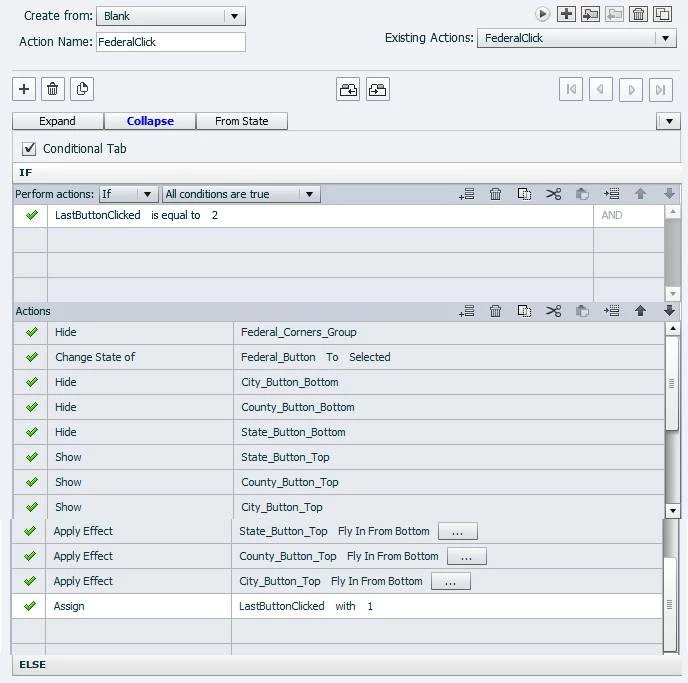Click the scissors cut icon in Actions bar
Image resolution: width=688 pixels, height=683 pixels.
(553, 311)
